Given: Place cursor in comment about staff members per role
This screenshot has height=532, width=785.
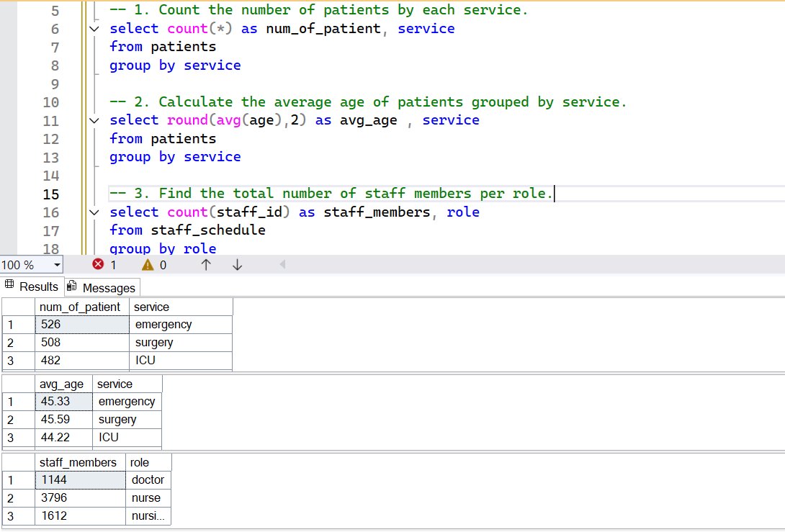Looking at the screenshot, I should coord(331,194).
